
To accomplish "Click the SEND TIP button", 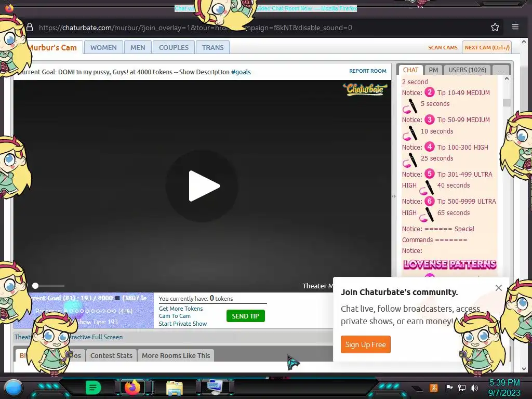I will click(x=245, y=316).
